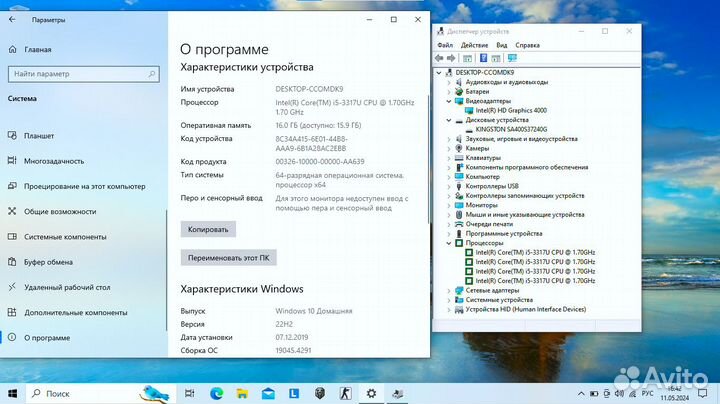720x404 pixels.
Task: Open Проецирование на этот компьютер page
Action: 84,186
